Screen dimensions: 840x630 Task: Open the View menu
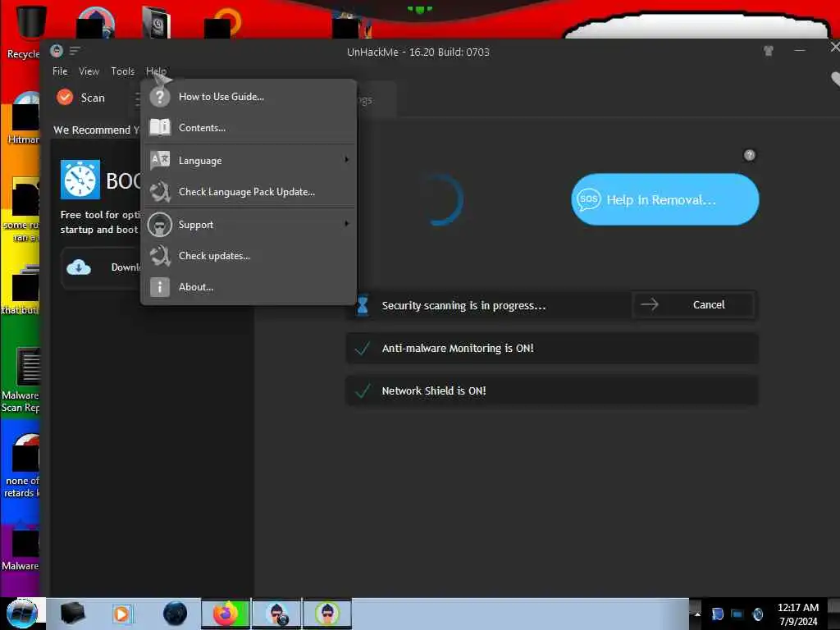[89, 71]
